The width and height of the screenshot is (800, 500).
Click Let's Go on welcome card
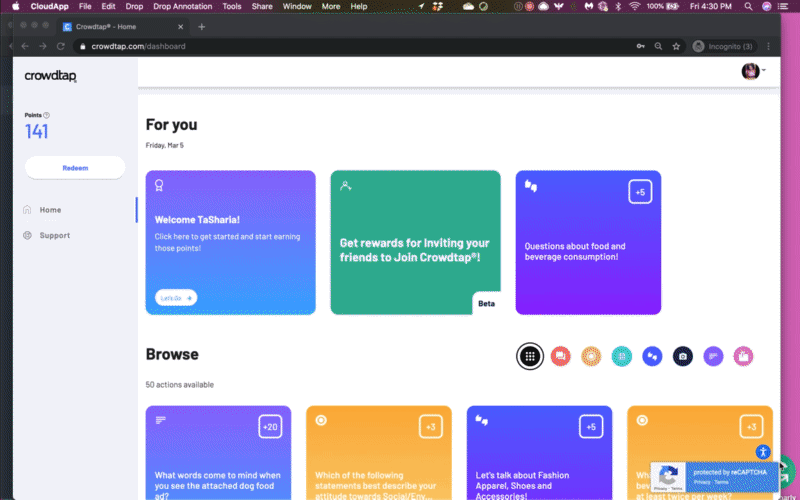coord(176,298)
